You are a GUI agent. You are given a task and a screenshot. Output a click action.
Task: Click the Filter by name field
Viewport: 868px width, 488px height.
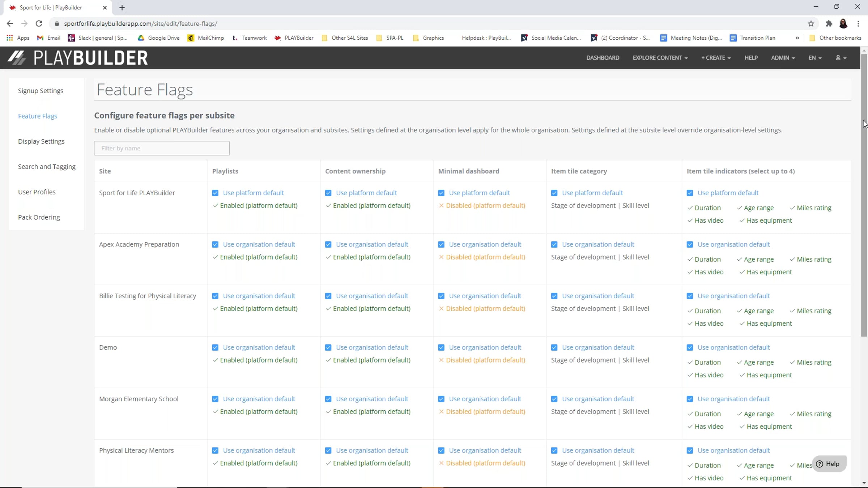pyautogui.click(x=162, y=148)
